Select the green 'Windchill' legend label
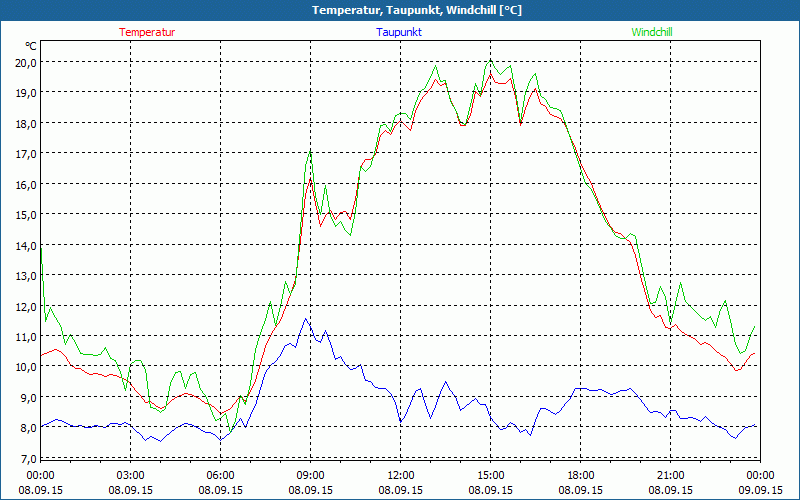 (x=652, y=32)
